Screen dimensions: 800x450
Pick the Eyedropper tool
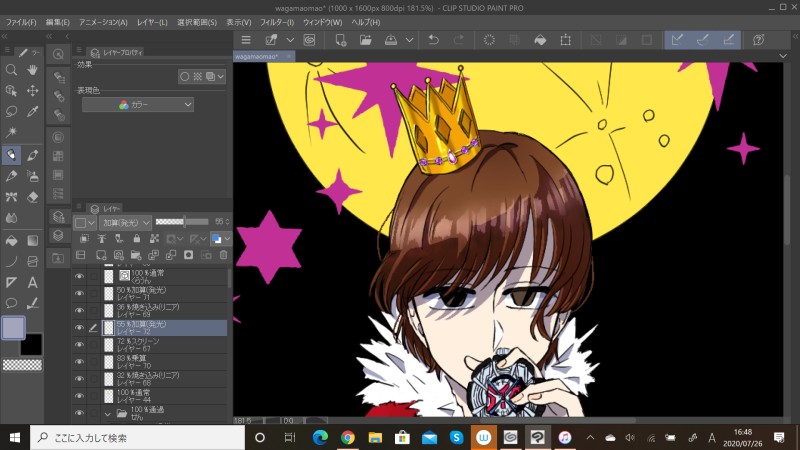(x=33, y=111)
